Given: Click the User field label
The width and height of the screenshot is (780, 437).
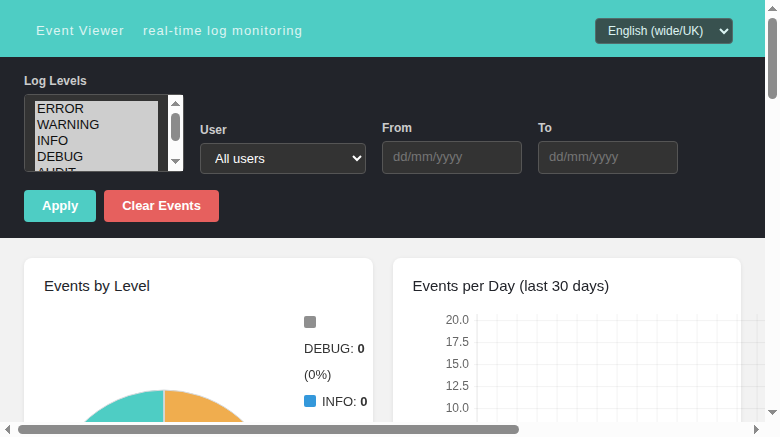Looking at the screenshot, I should pyautogui.click(x=213, y=129).
